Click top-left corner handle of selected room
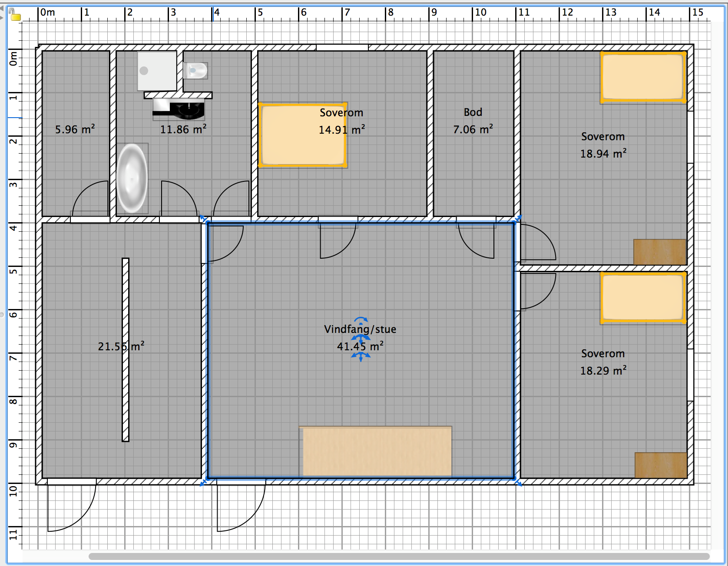Screen dimensions: 728x566 point(203,218)
